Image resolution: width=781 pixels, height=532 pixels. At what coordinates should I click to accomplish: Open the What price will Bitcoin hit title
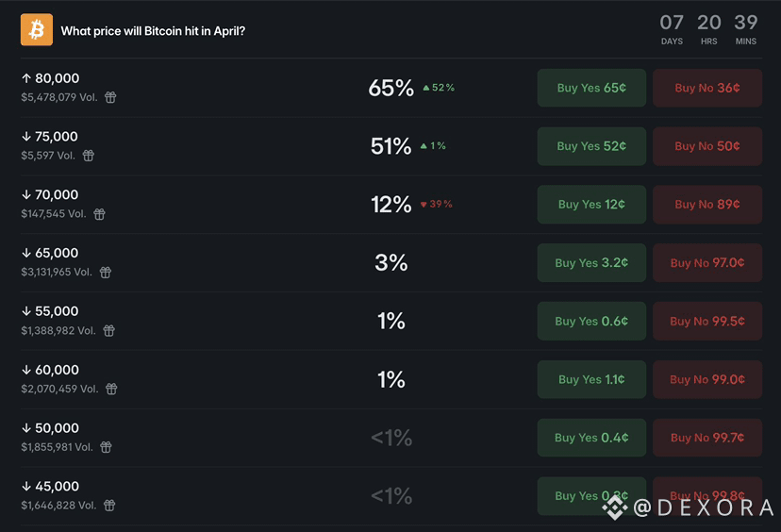tap(153, 31)
